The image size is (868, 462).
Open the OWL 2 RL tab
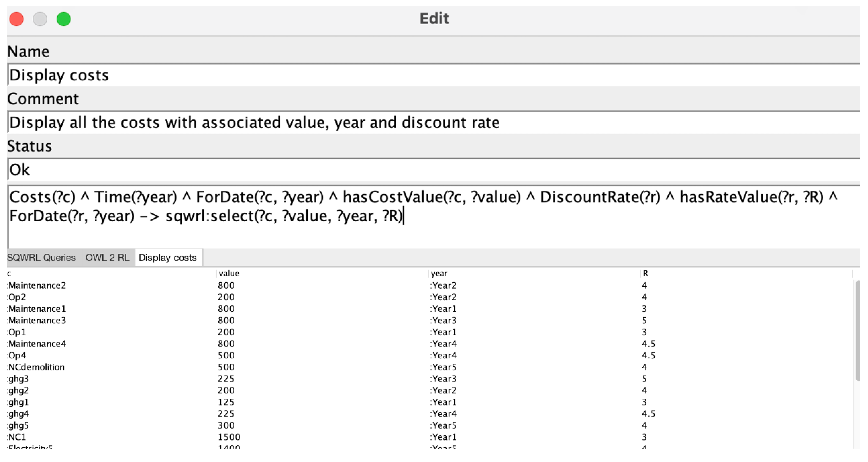(107, 258)
